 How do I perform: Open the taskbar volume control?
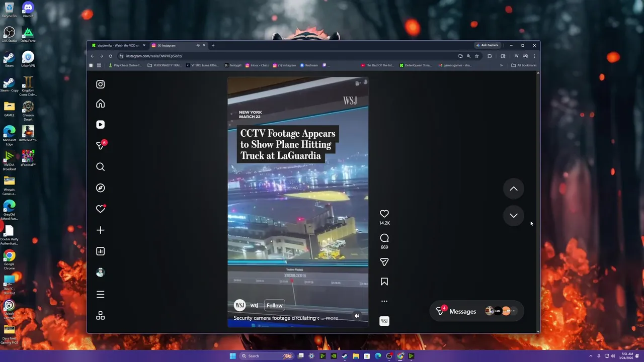(613, 356)
